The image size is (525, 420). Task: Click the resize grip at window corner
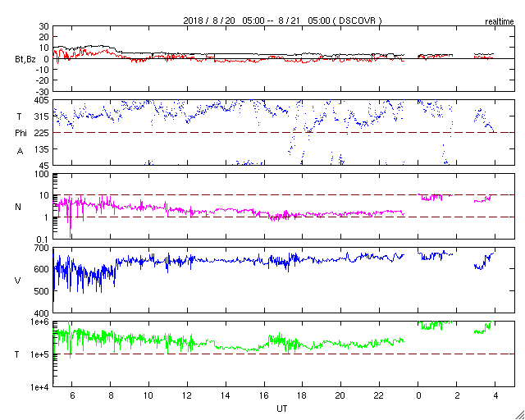pyautogui.click(x=519, y=415)
